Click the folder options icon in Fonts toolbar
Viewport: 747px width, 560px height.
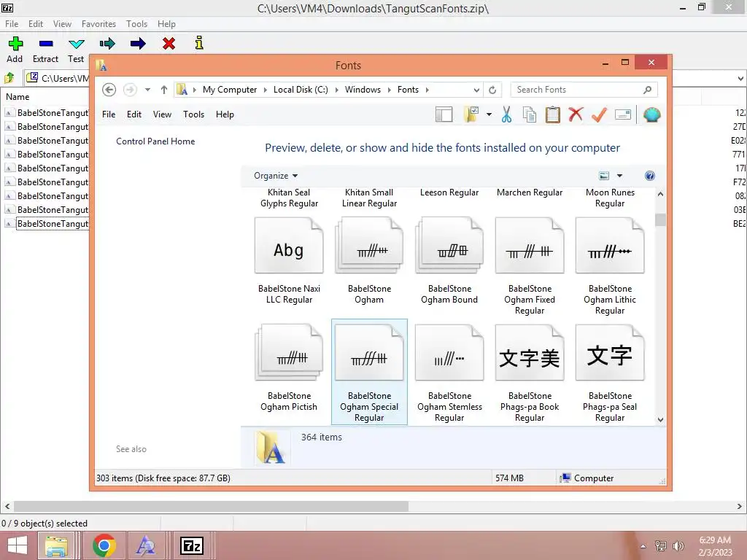(x=471, y=114)
